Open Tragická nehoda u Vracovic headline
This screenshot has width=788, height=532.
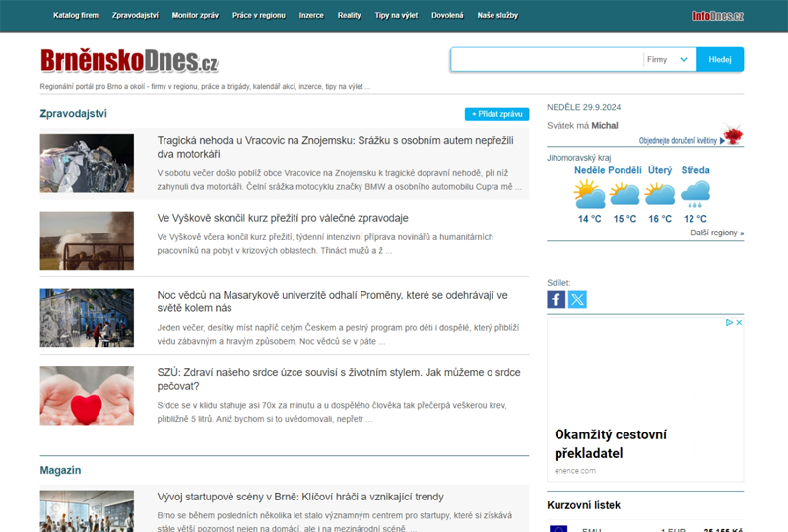pos(335,147)
